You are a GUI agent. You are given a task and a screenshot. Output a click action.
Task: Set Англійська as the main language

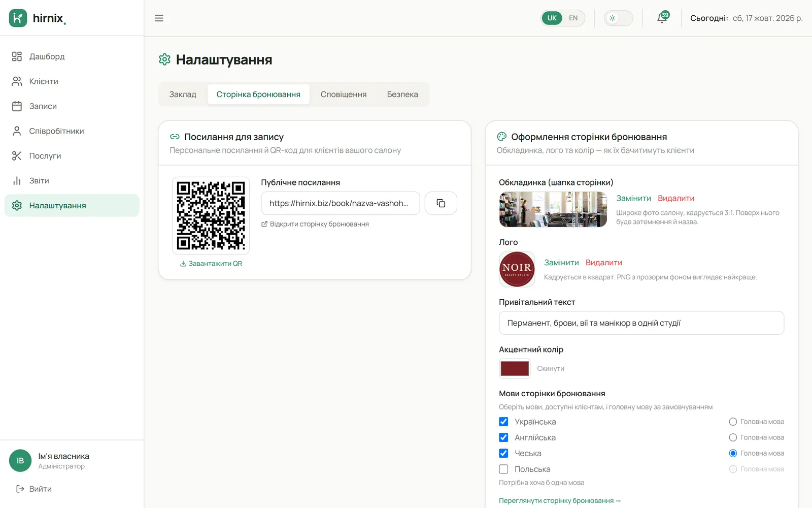click(733, 437)
